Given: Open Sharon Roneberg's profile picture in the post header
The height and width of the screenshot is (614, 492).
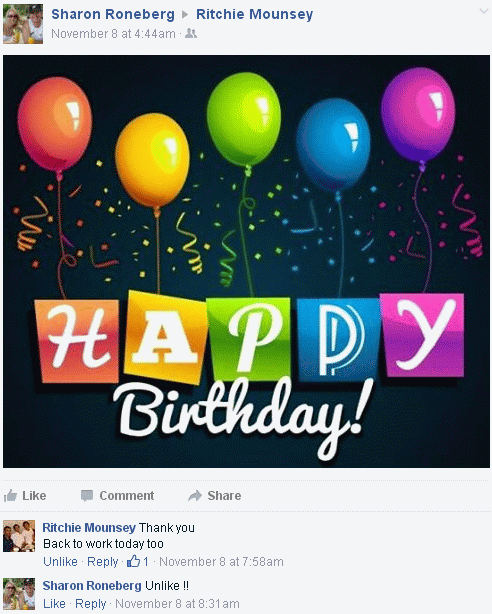Looking at the screenshot, I should coord(23,24).
